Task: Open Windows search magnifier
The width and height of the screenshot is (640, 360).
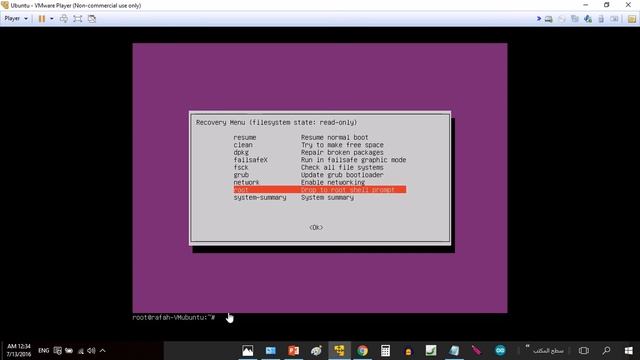Action: [x=607, y=351]
